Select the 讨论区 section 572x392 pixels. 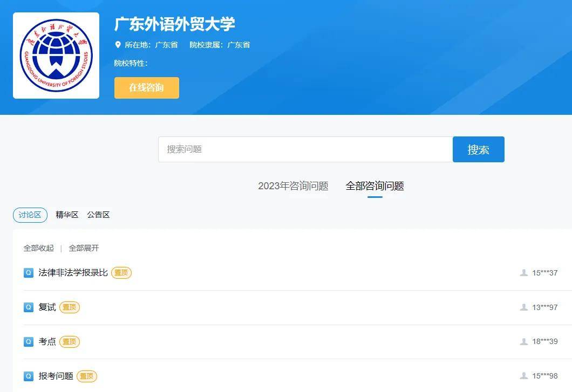pyautogui.click(x=30, y=215)
